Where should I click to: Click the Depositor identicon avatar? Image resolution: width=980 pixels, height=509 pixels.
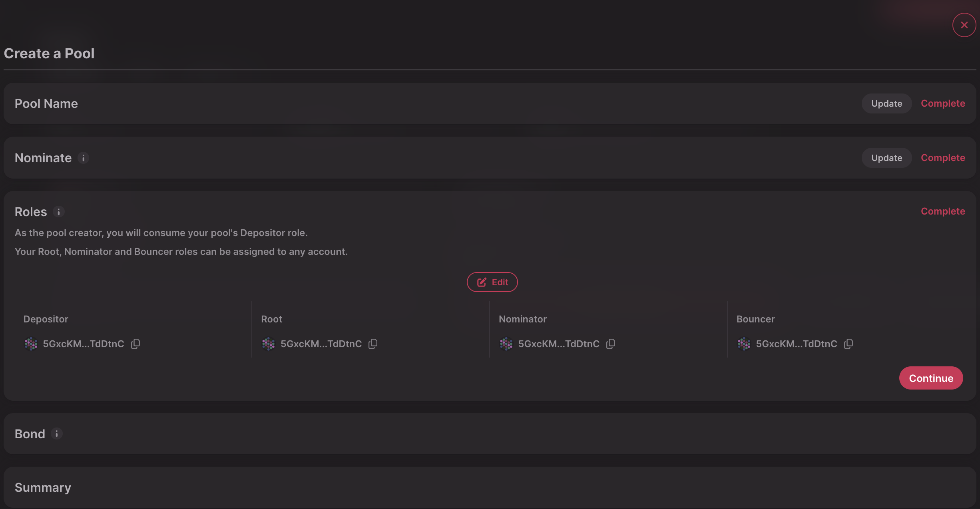point(31,344)
